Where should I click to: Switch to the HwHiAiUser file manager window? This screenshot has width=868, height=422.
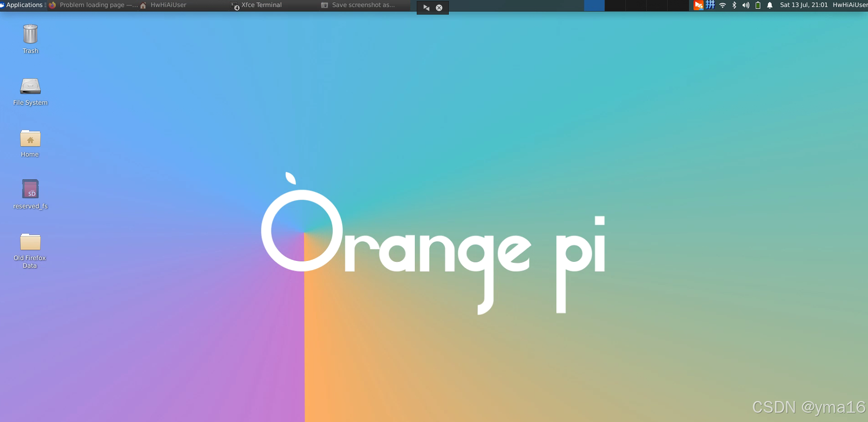(x=183, y=5)
